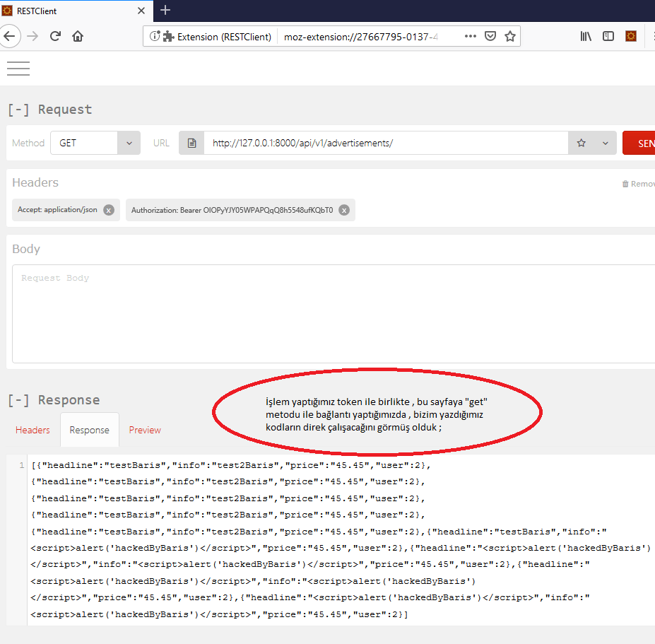Save page to Pocket
655x644 pixels.
[x=490, y=37]
